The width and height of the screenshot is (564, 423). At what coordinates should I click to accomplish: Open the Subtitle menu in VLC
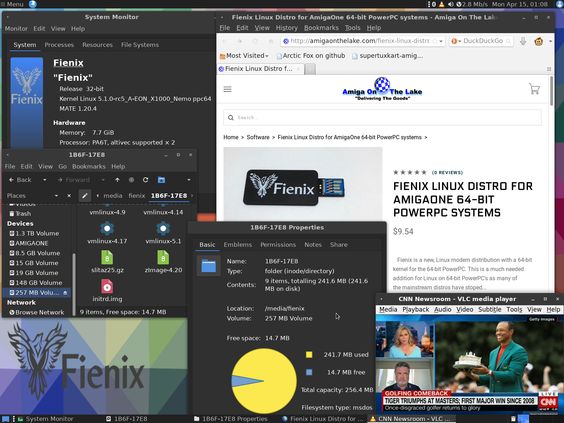[490, 309]
